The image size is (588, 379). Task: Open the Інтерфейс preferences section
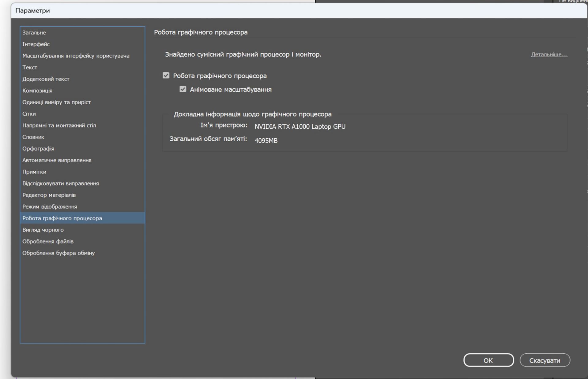(x=36, y=44)
